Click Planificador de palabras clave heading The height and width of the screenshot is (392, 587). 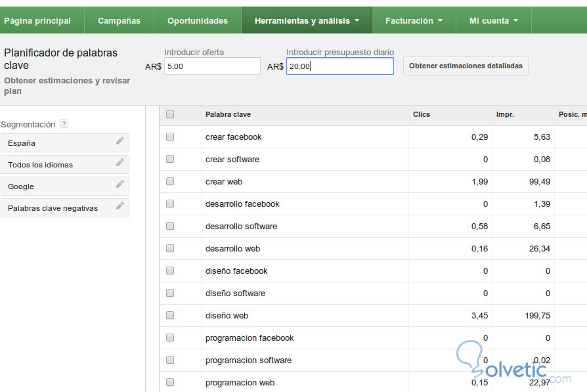(x=60, y=59)
